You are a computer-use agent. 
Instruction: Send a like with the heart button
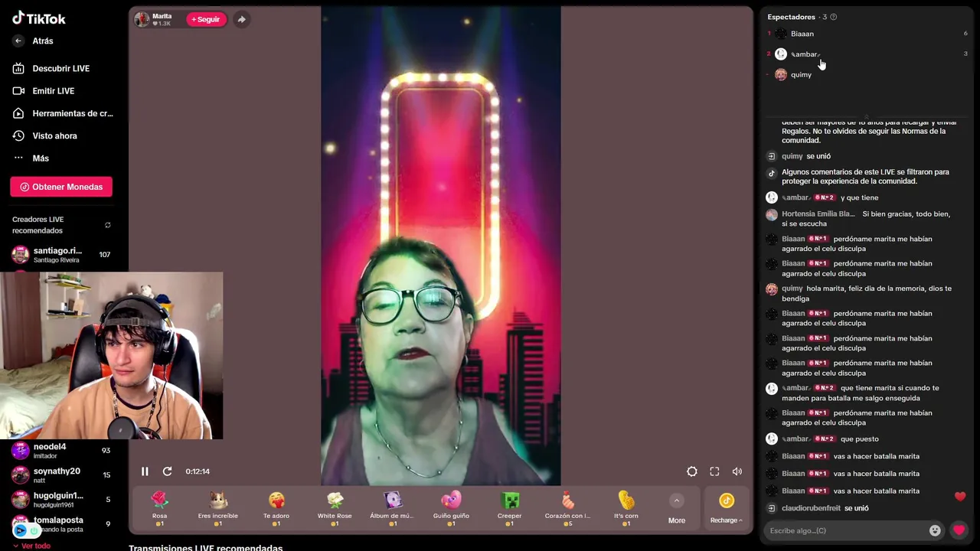pos(959,530)
